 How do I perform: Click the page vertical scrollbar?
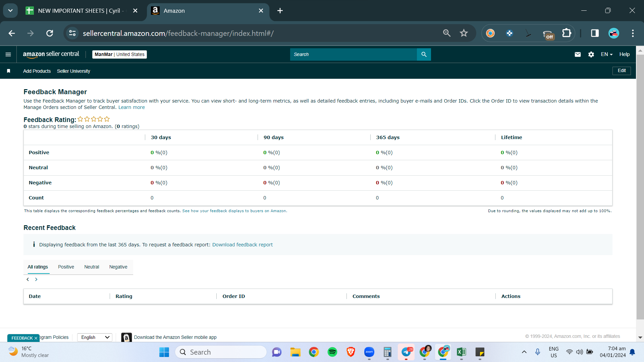[x=640, y=188]
